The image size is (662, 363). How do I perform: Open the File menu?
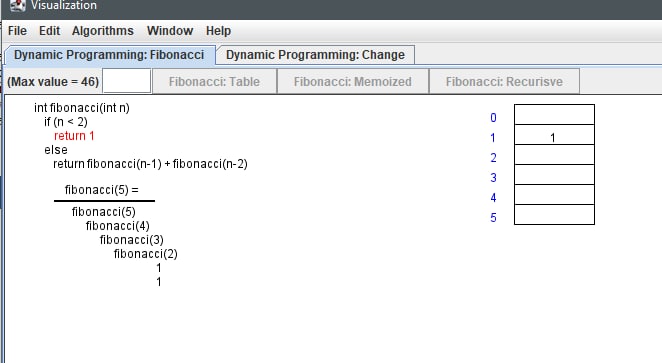(17, 31)
